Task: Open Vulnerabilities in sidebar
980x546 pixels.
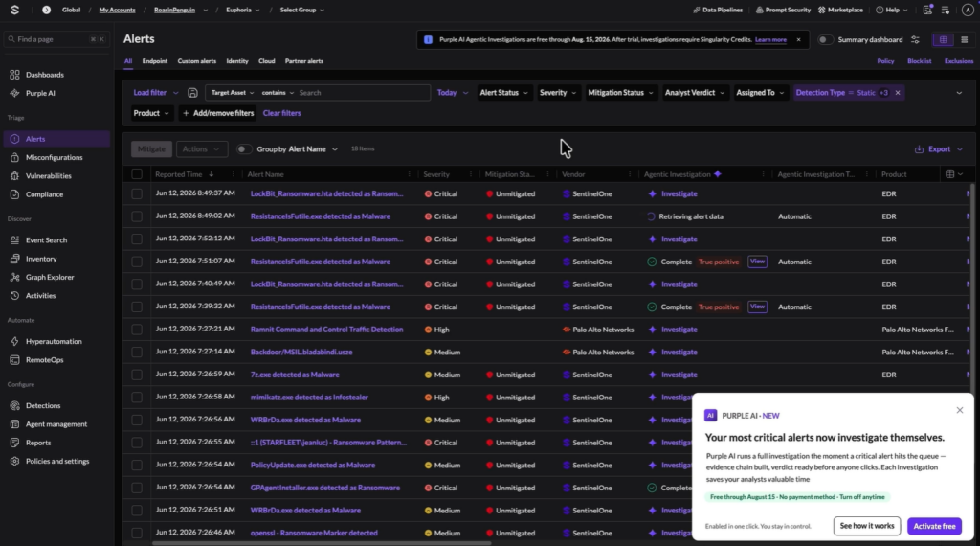Action: (x=48, y=175)
